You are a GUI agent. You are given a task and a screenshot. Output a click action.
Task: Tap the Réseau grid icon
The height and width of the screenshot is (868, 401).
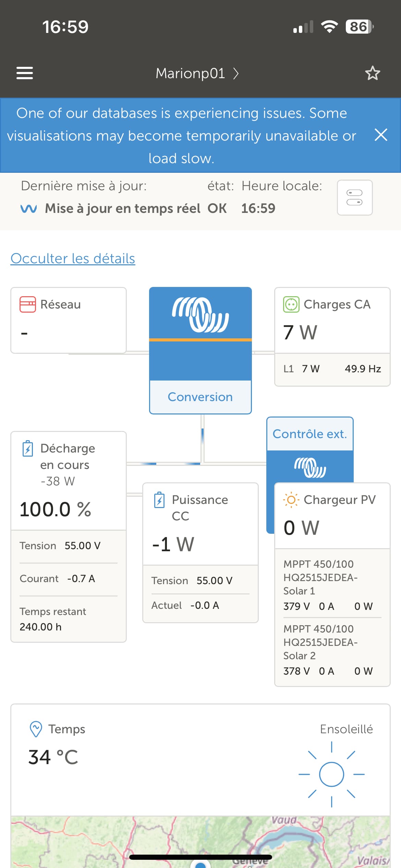tap(27, 304)
